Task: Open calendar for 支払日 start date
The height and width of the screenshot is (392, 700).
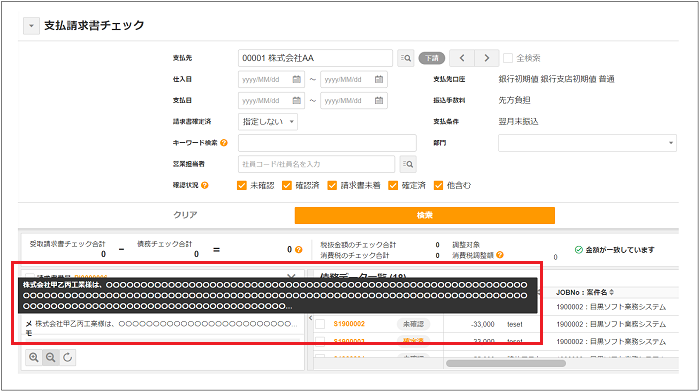Action: pos(296,100)
